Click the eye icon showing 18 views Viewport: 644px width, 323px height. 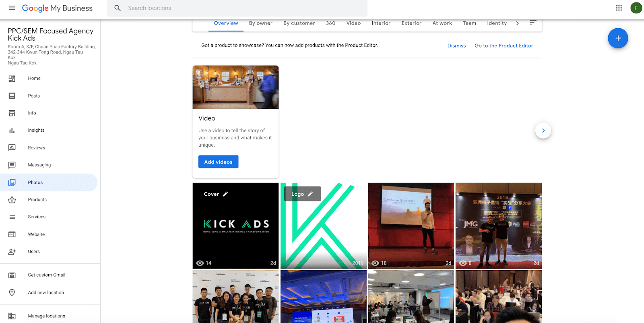coord(375,263)
